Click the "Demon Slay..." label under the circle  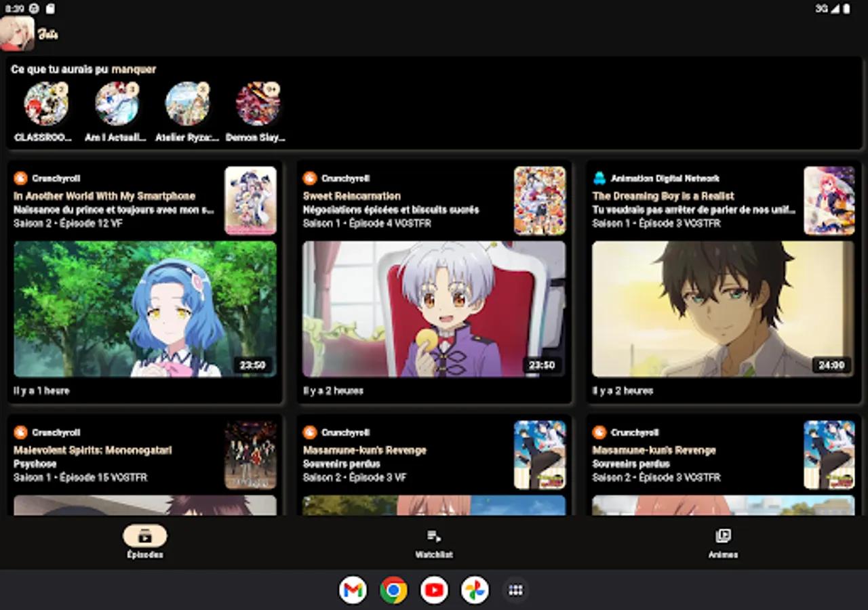(x=256, y=137)
